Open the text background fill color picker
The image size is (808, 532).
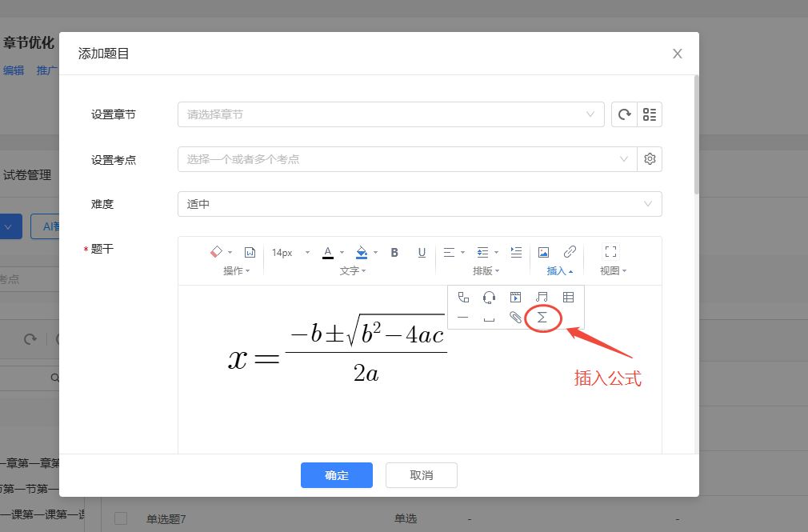click(x=361, y=253)
